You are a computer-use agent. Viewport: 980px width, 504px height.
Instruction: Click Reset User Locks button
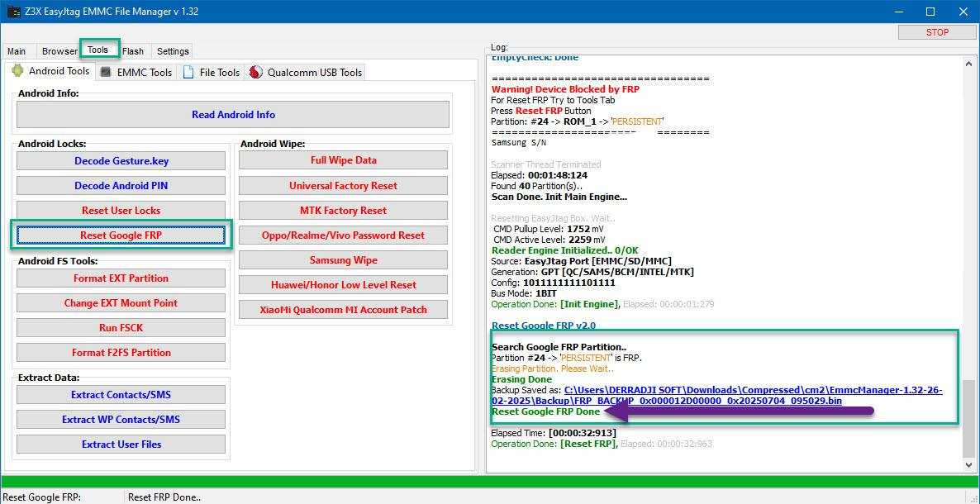121,210
